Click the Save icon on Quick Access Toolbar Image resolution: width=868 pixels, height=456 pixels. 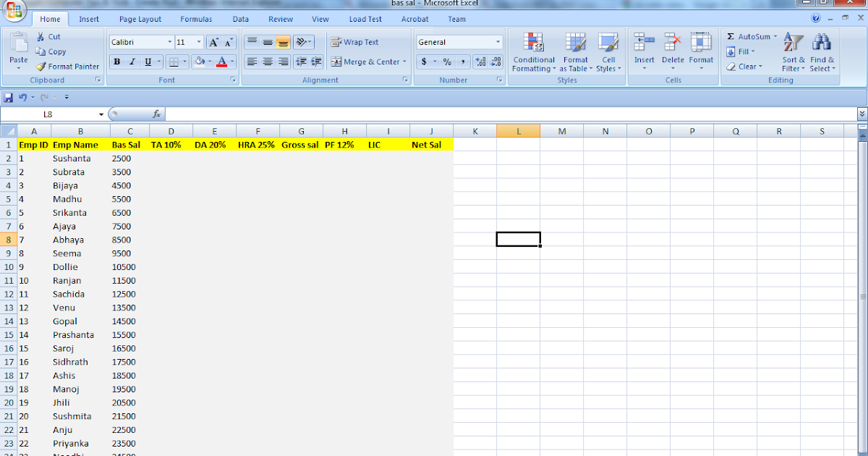click(8, 97)
